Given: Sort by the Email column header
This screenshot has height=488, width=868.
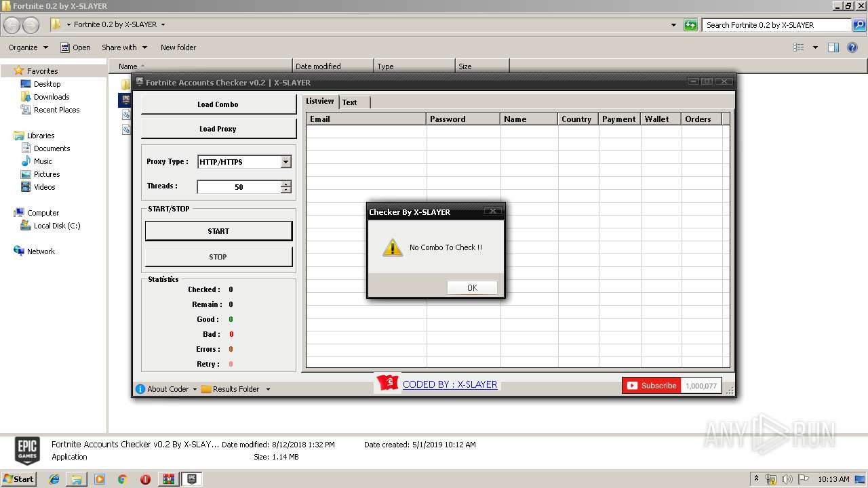Looking at the screenshot, I should (366, 119).
